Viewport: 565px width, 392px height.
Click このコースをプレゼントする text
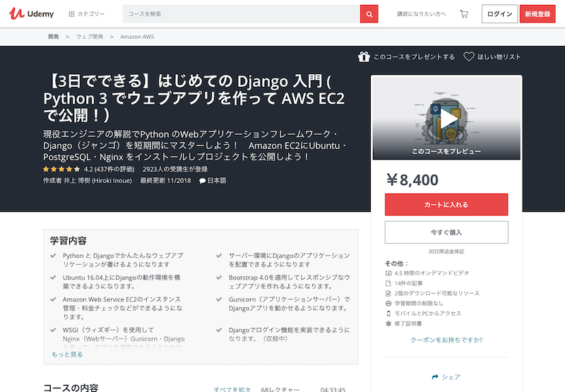[x=414, y=57]
